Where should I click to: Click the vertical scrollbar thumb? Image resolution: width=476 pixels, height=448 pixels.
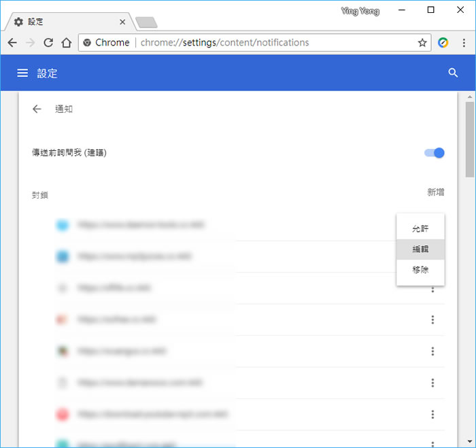click(469, 139)
